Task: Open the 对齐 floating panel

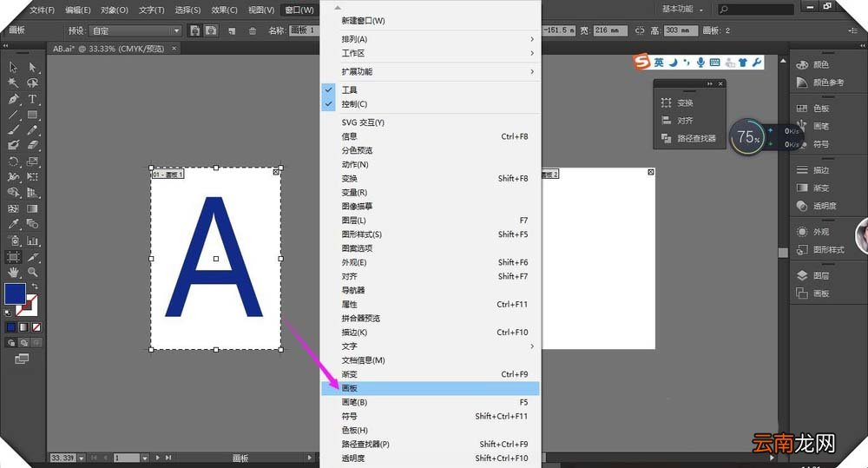Action: coord(678,121)
